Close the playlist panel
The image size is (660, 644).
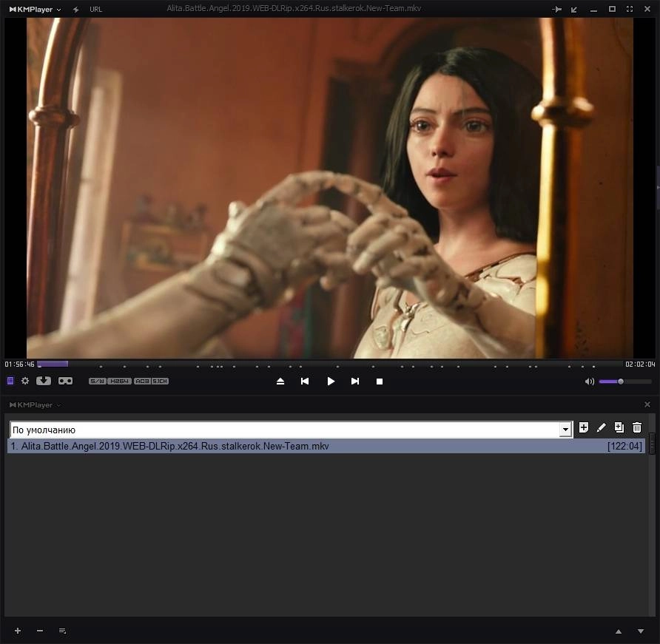click(x=647, y=404)
